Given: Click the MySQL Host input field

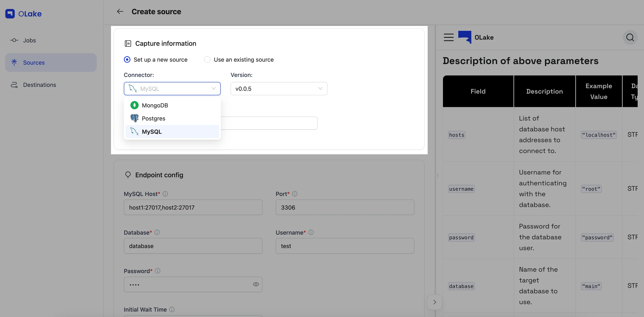Looking at the screenshot, I should click(193, 208).
